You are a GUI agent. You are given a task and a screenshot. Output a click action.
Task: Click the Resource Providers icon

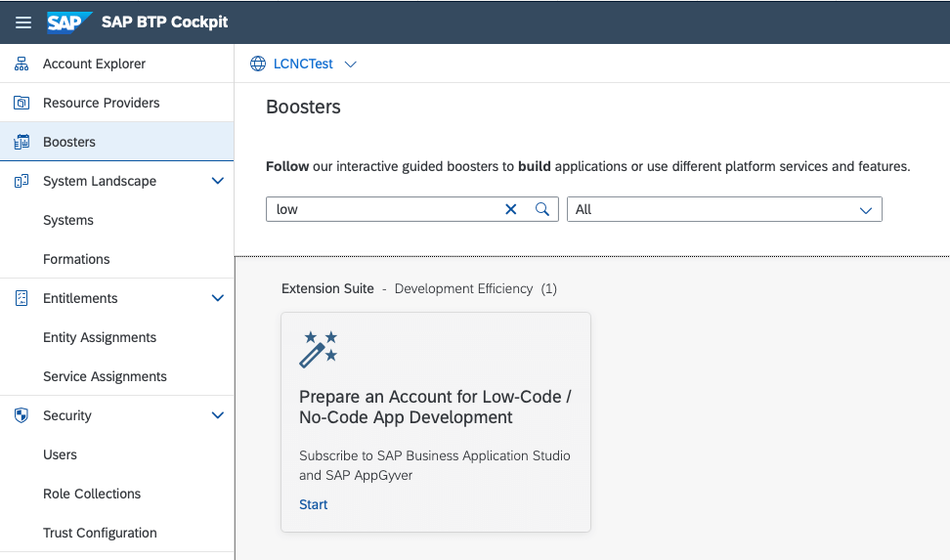tap(22, 103)
